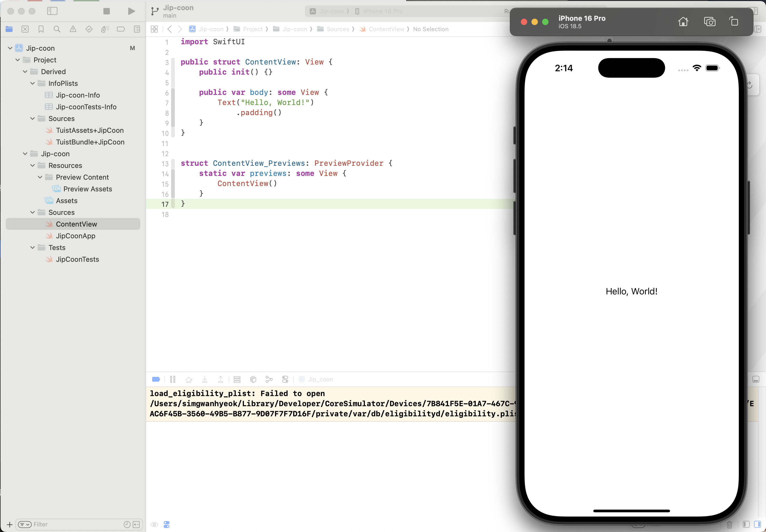Take a simulator screenshot

[x=709, y=22]
